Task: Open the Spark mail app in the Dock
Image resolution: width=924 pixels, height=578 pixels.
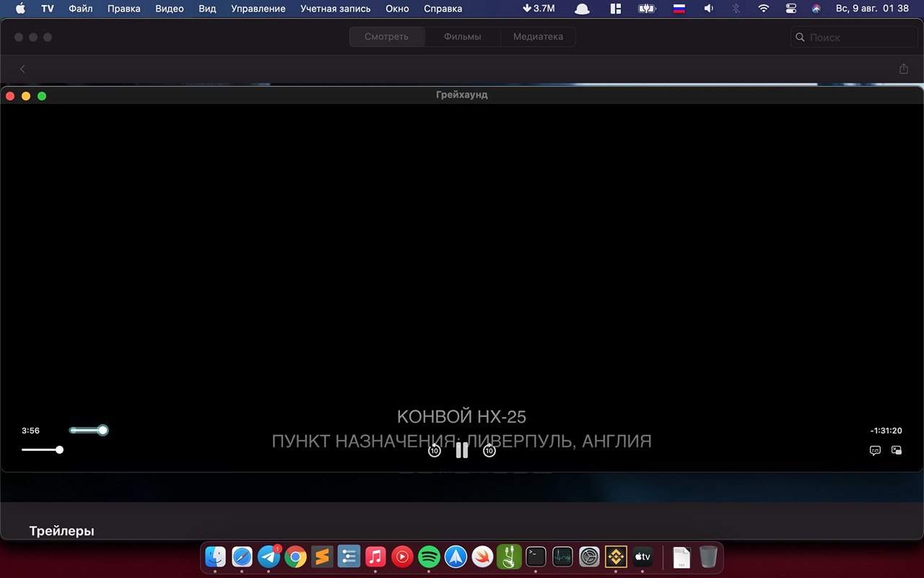Action: [x=456, y=556]
